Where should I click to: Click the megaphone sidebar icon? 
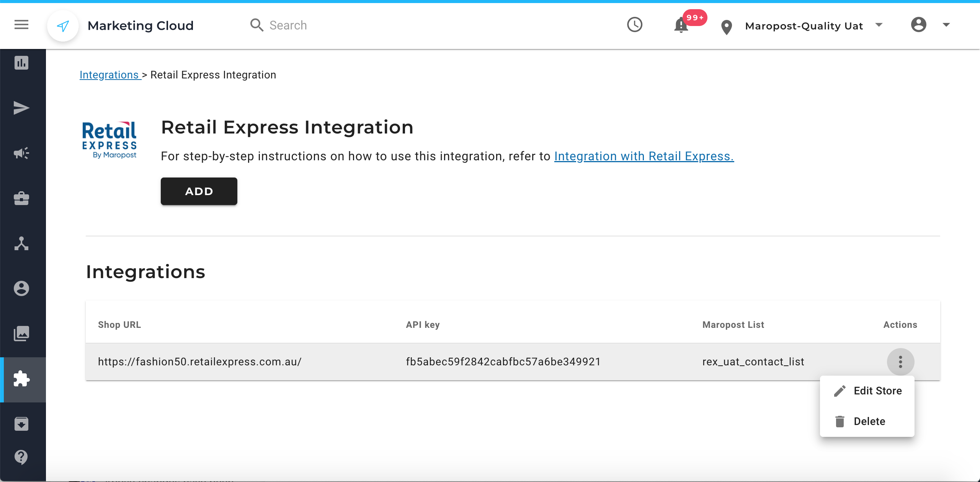[21, 153]
